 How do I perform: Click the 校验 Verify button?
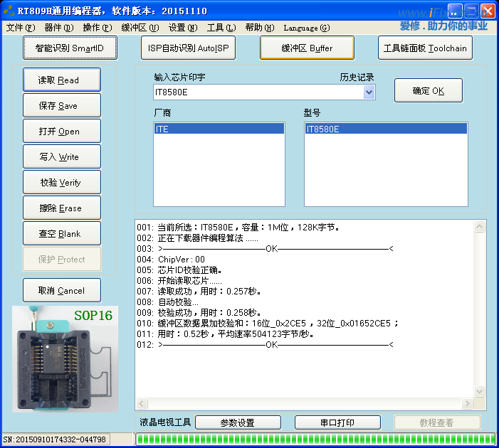pyautogui.click(x=61, y=183)
